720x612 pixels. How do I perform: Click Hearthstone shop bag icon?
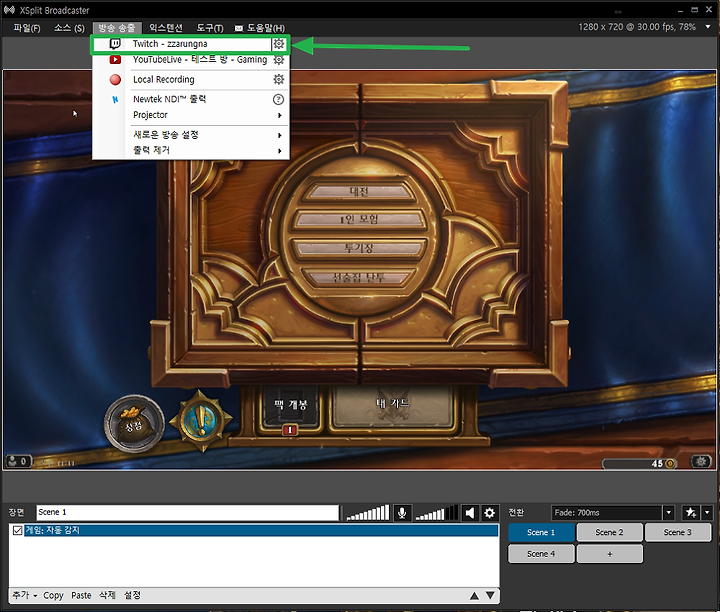click(134, 423)
